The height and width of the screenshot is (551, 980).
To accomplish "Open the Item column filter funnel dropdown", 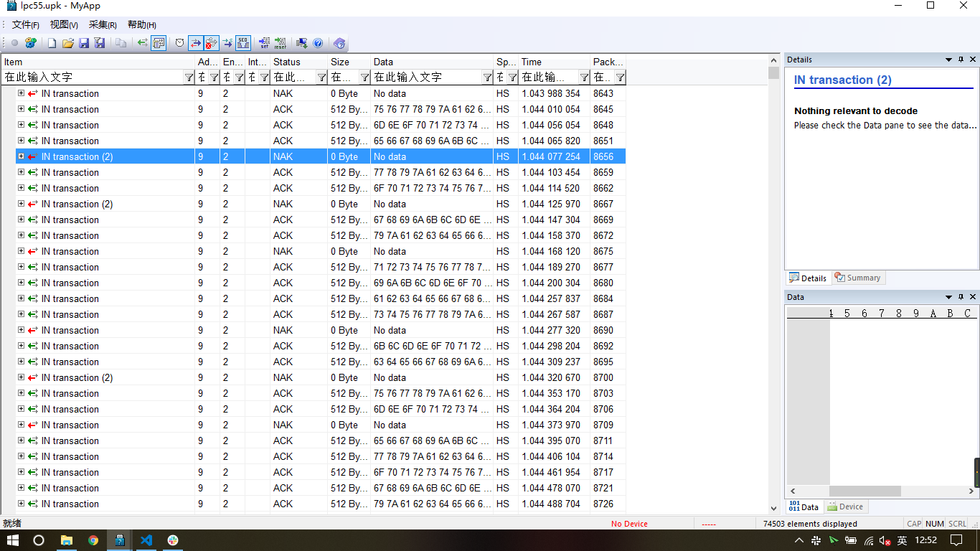I will [x=189, y=77].
